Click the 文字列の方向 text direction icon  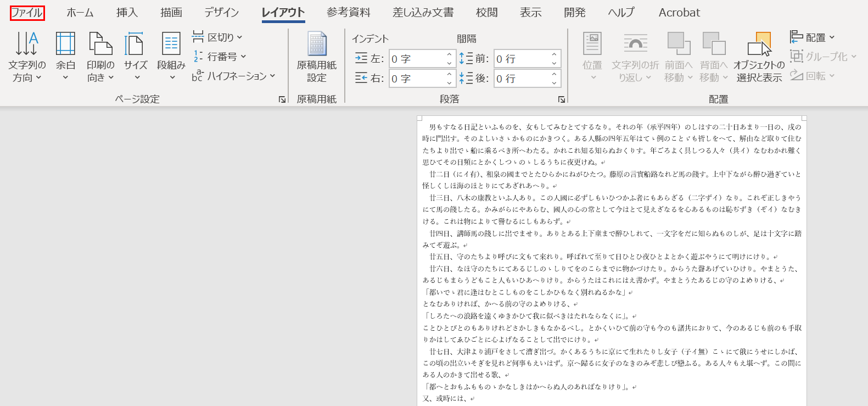pos(27,44)
